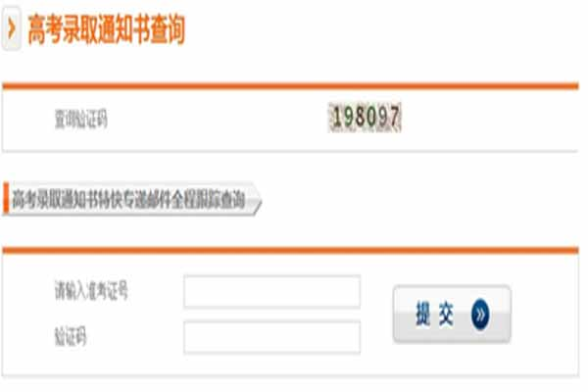The image size is (588, 392).
Task: Submit the form with 提交 button
Action: coord(452,314)
